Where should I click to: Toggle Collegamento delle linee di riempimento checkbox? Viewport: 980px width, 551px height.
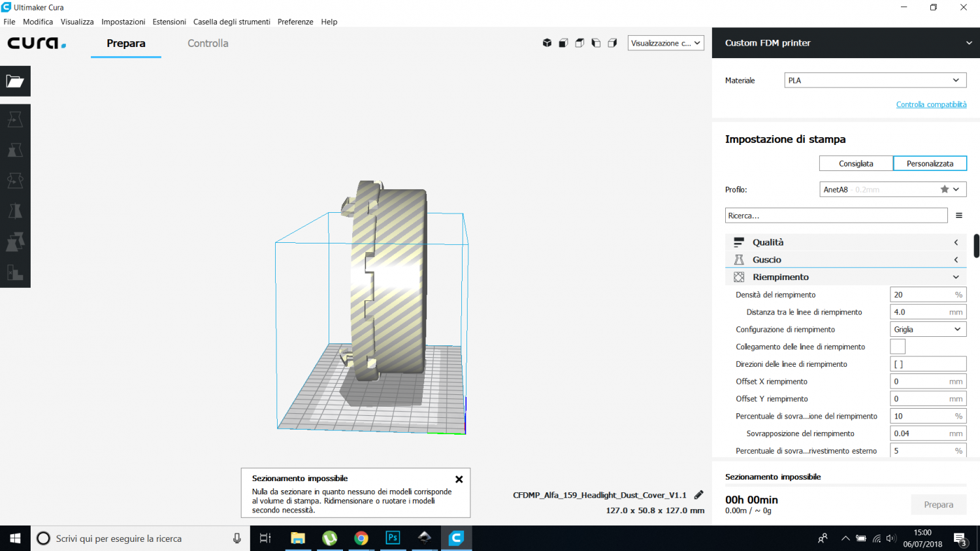pos(898,347)
